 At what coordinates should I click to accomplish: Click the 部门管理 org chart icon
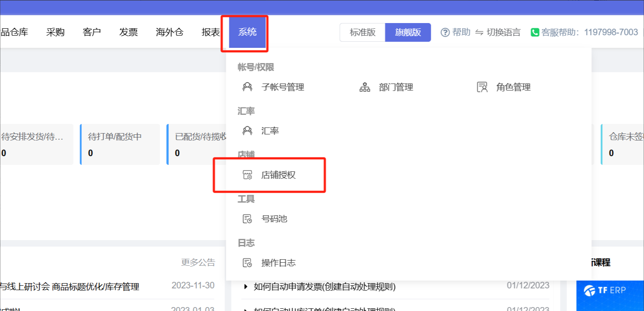365,87
